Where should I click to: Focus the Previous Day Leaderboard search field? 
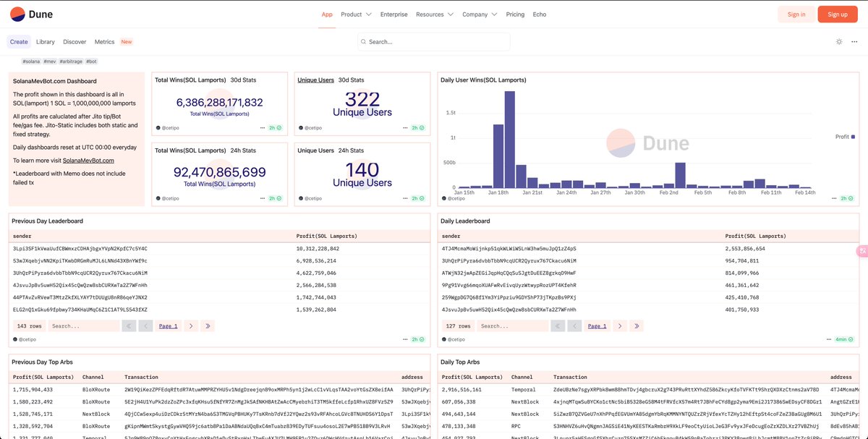point(84,326)
